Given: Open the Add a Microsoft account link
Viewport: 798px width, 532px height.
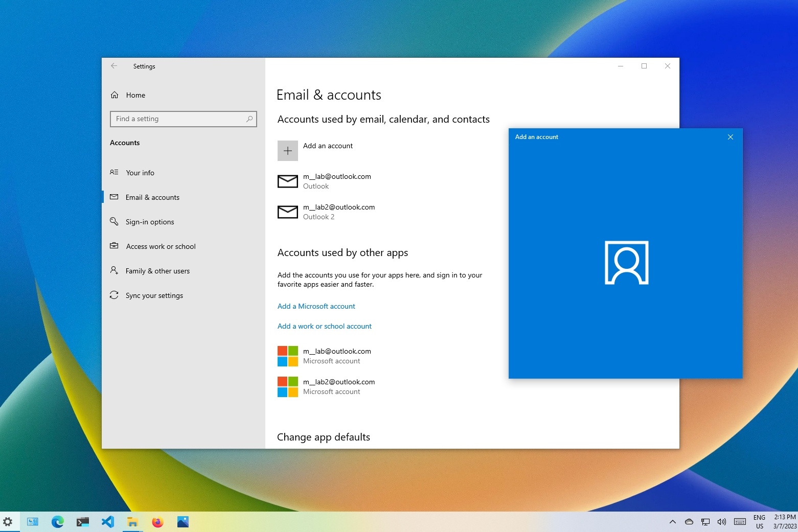Looking at the screenshot, I should [316, 306].
